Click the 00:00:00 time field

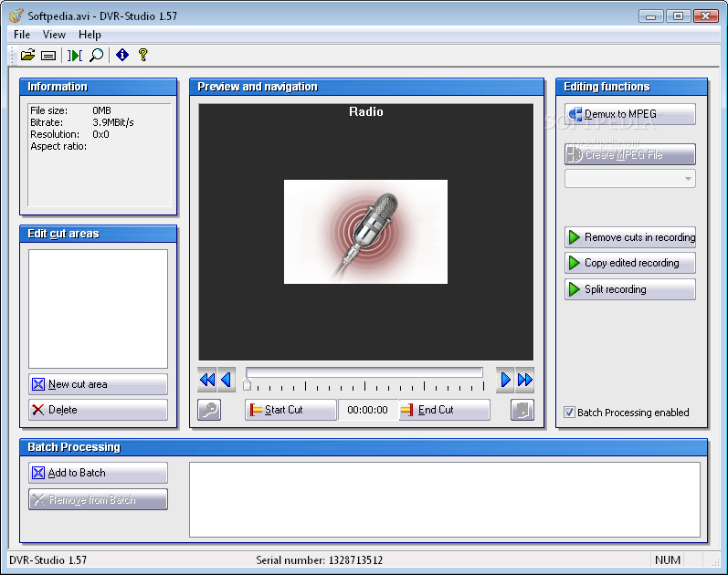[368, 410]
